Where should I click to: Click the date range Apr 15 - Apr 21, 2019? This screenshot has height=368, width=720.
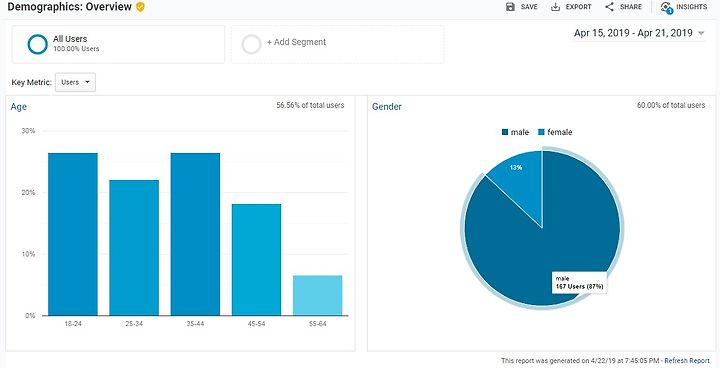coord(633,33)
